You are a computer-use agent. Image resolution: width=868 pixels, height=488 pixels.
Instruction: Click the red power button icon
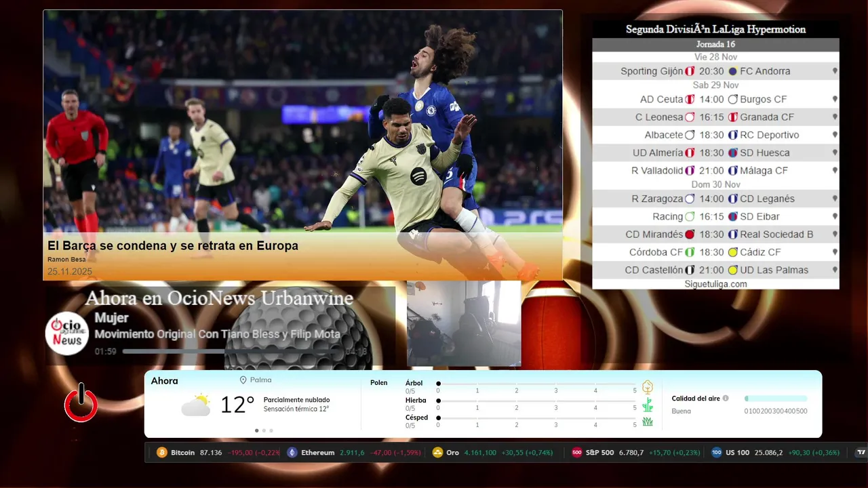[81, 403]
